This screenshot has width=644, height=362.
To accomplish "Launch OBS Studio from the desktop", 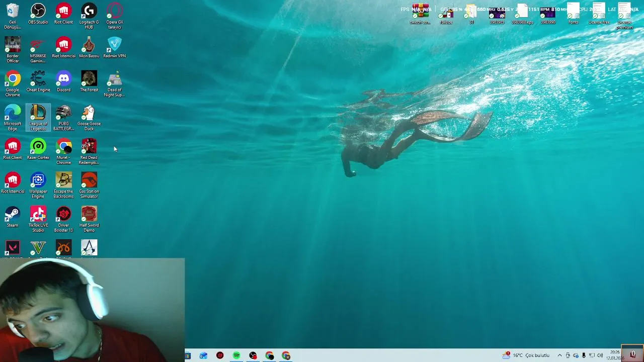I will click(x=38, y=14).
